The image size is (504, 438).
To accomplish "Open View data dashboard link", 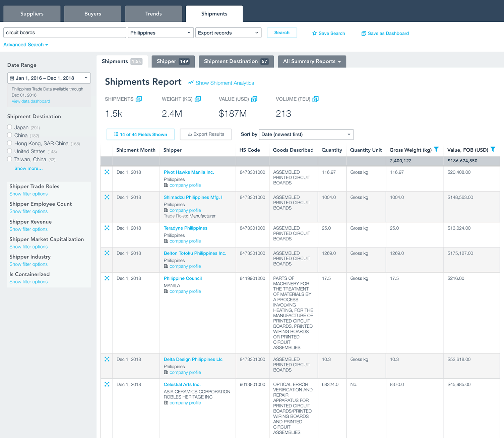I will click(x=31, y=101).
